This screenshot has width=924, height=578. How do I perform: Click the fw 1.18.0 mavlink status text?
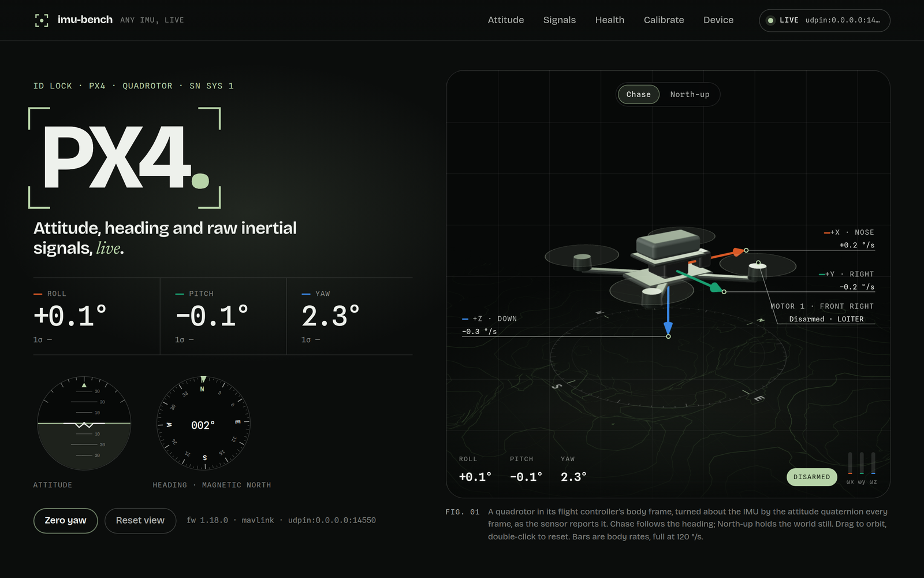click(x=281, y=520)
